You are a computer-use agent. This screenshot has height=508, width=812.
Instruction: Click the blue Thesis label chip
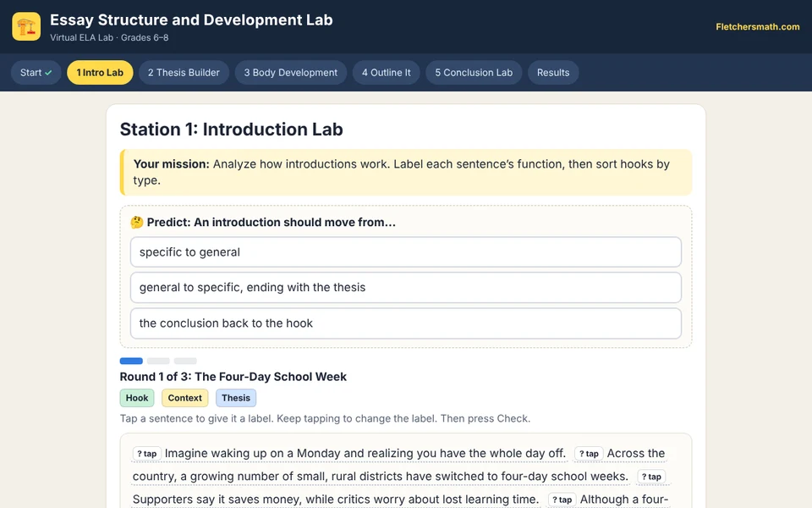(x=236, y=398)
